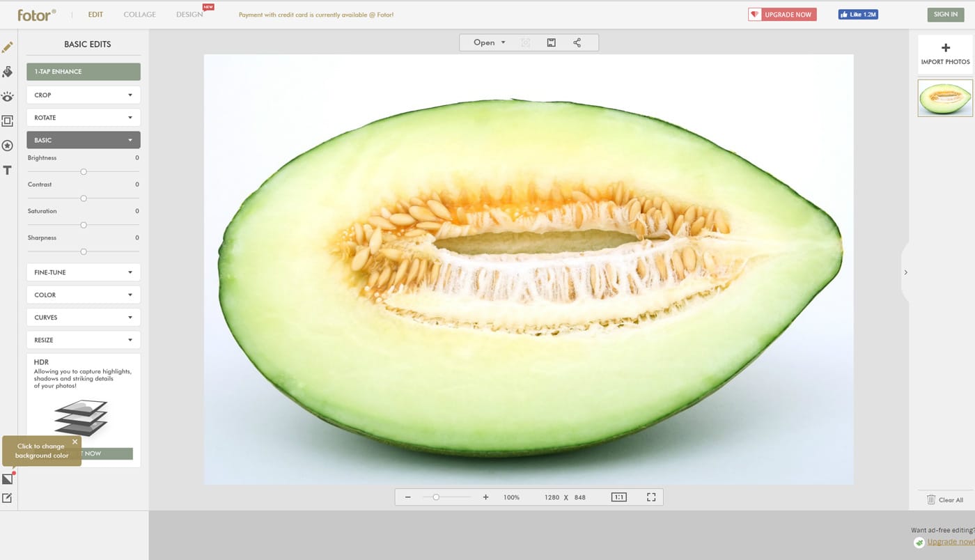This screenshot has width=975, height=560.
Task: Click the share icon in top toolbar
Action: [577, 42]
